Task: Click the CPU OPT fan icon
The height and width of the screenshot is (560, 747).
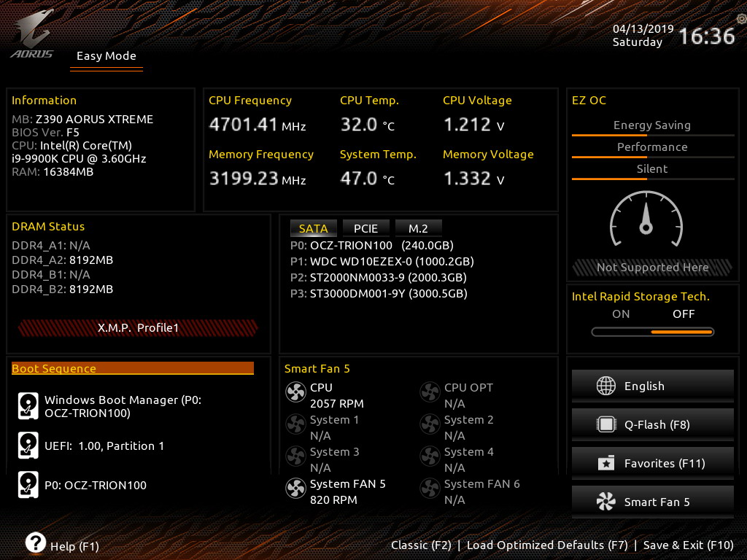Action: [x=430, y=392]
